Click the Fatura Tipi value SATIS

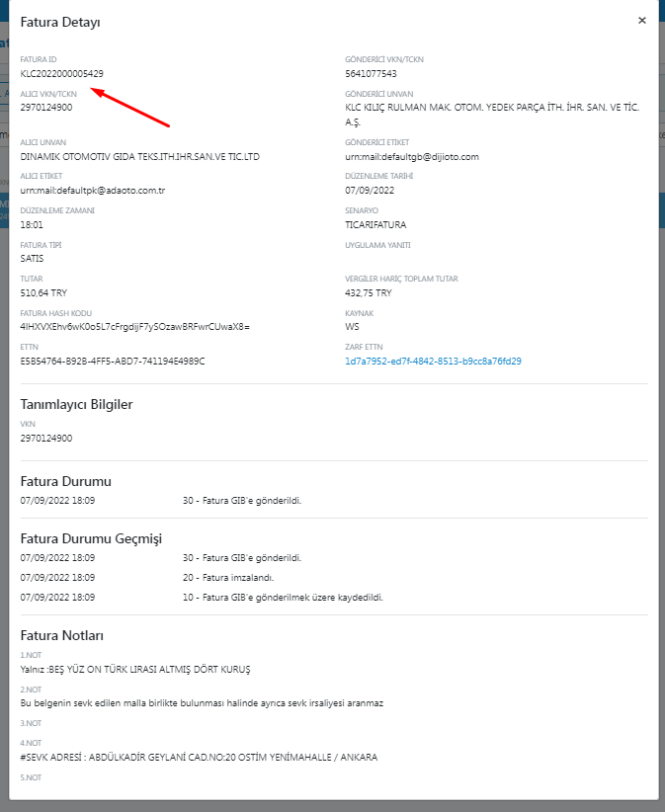(32, 259)
